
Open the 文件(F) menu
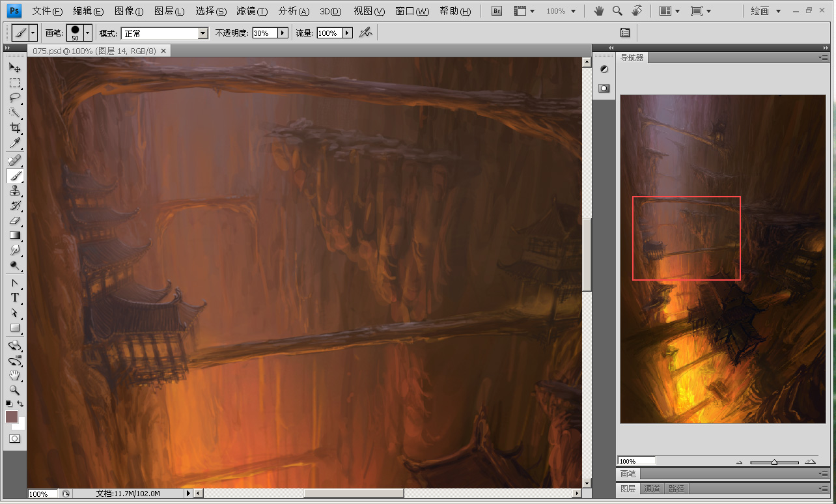[x=48, y=11]
